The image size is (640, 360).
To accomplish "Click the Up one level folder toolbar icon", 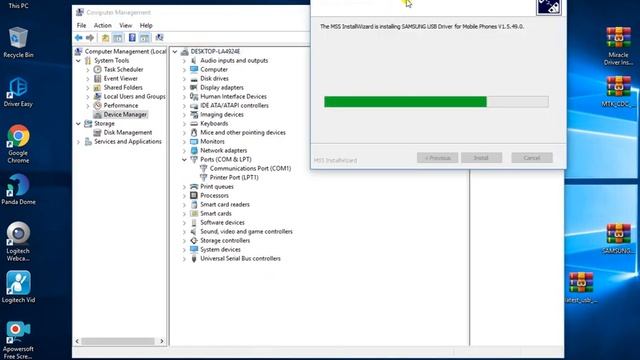I will [x=105, y=38].
